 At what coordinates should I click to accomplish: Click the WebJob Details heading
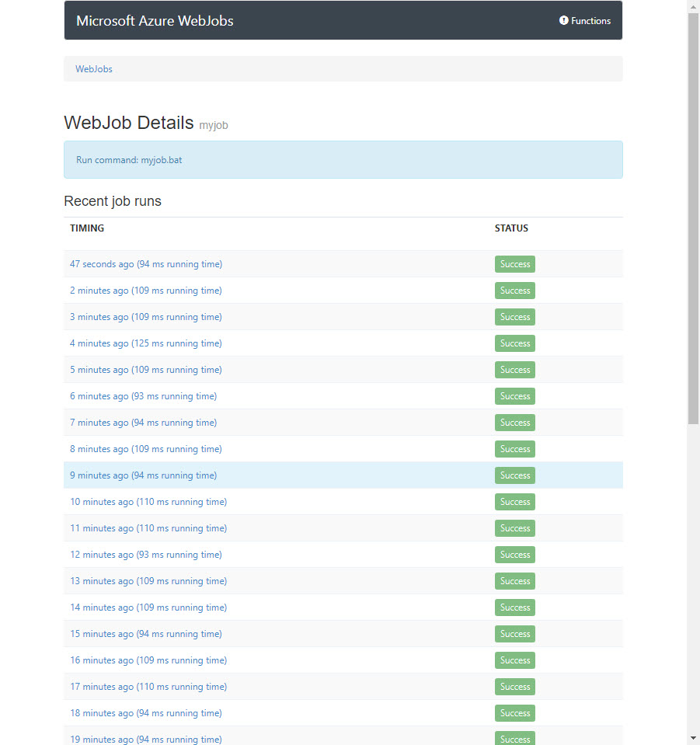[x=129, y=123]
